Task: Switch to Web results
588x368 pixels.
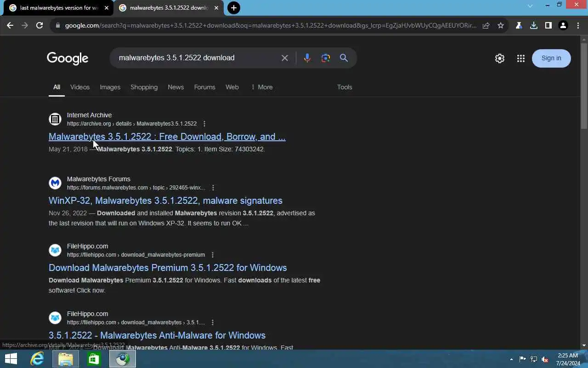Action: [x=232, y=87]
